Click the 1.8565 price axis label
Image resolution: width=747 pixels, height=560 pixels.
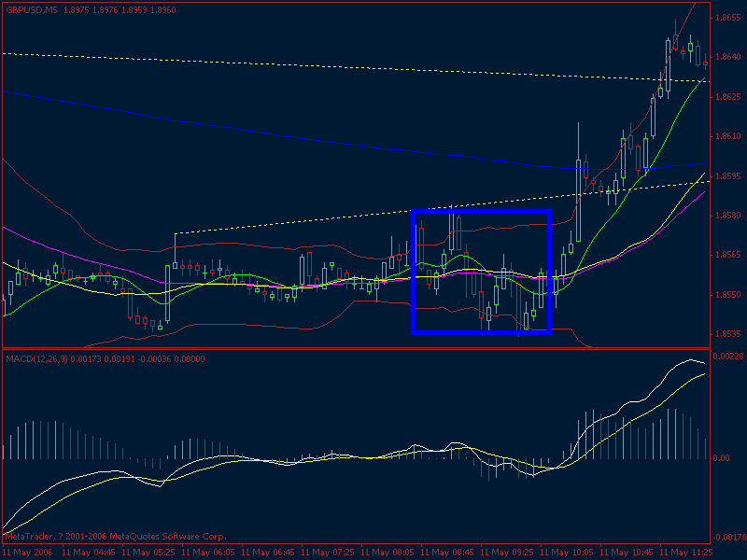point(728,255)
